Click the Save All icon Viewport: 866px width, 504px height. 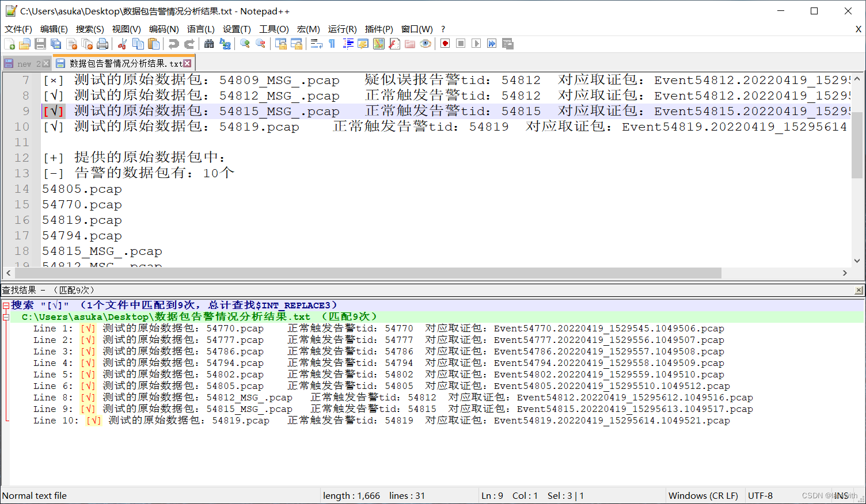(x=56, y=44)
